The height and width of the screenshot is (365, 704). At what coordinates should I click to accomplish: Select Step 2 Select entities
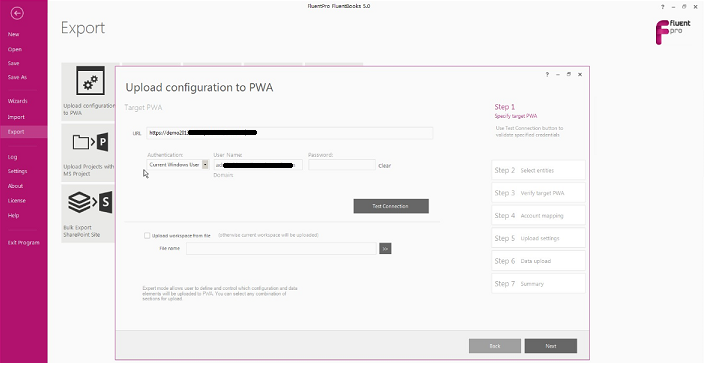538,170
